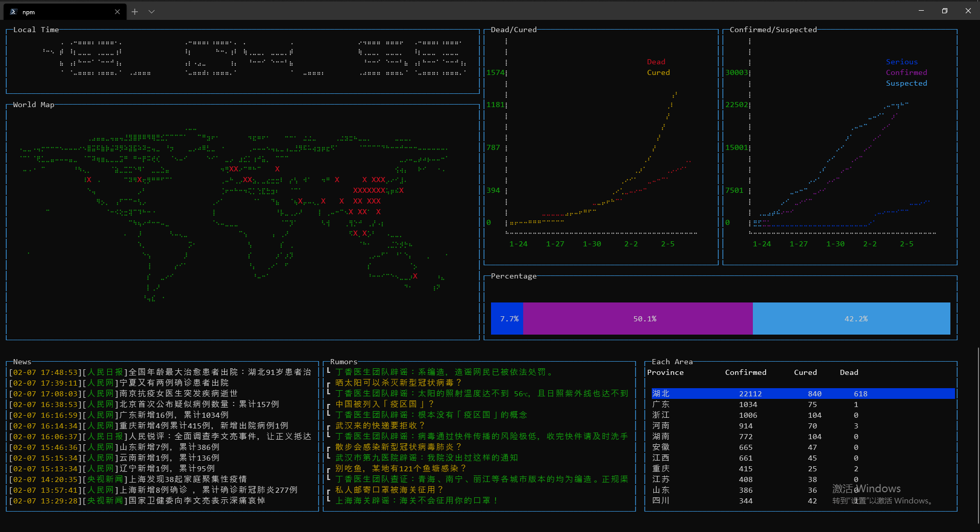Screen dimensions: 980x532
Task: Select the npm tab
Action: coord(64,12)
